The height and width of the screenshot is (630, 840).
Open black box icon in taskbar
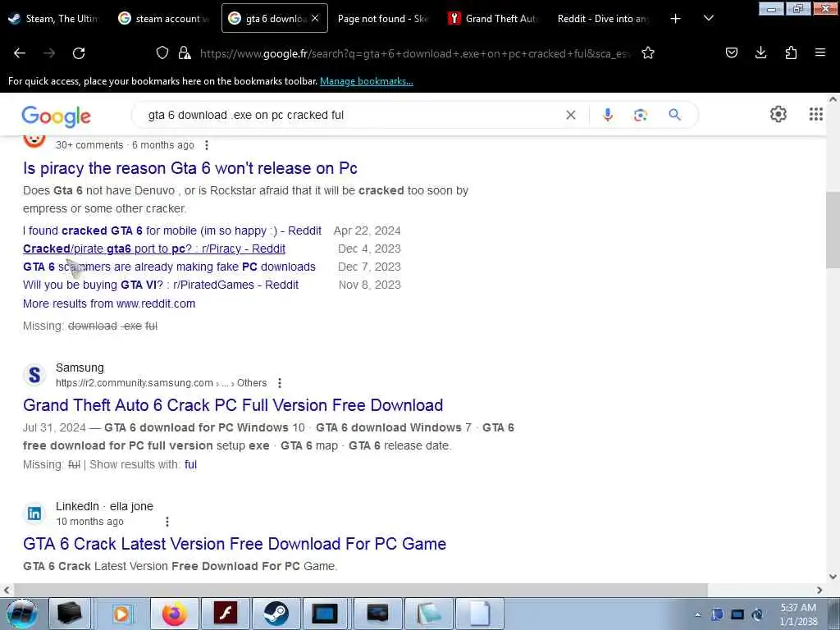pos(71,614)
